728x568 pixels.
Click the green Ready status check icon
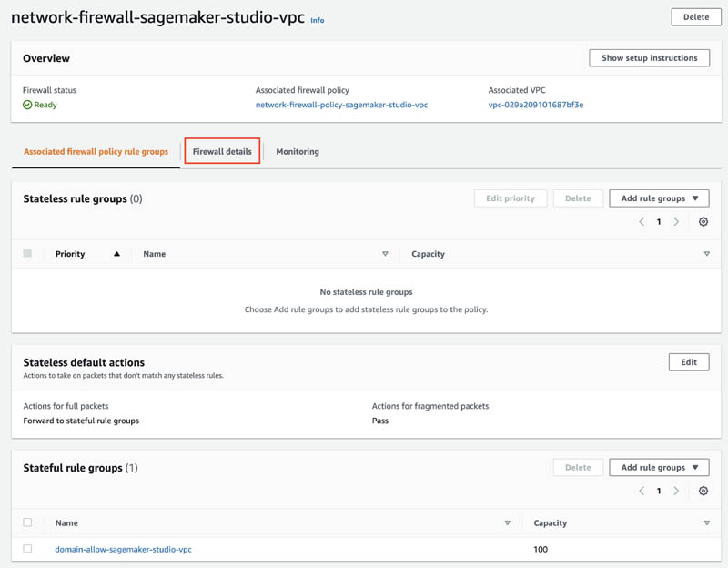coord(27,105)
